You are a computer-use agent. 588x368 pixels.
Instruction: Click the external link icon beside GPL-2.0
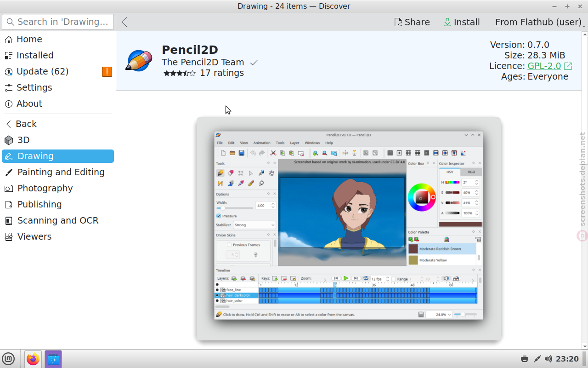click(568, 66)
